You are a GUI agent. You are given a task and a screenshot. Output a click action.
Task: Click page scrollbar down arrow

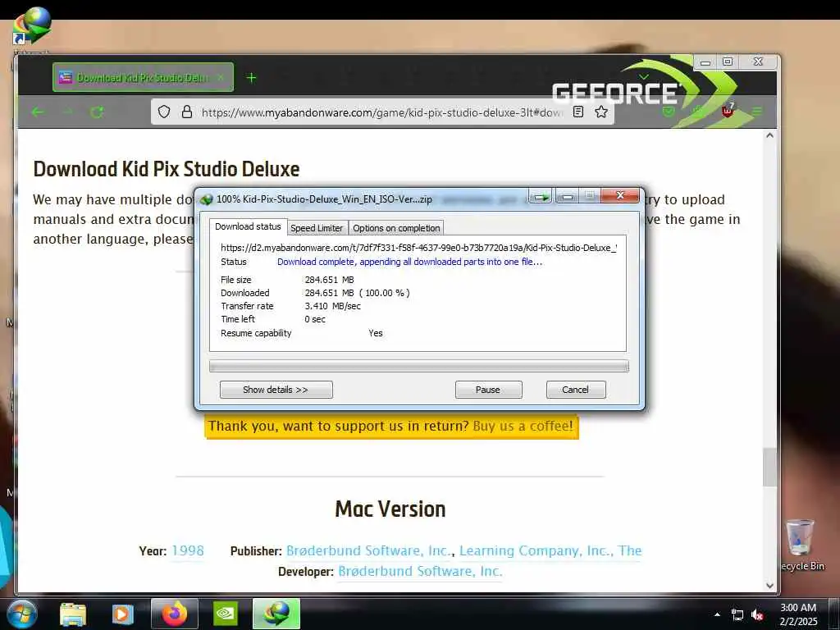coord(769,586)
